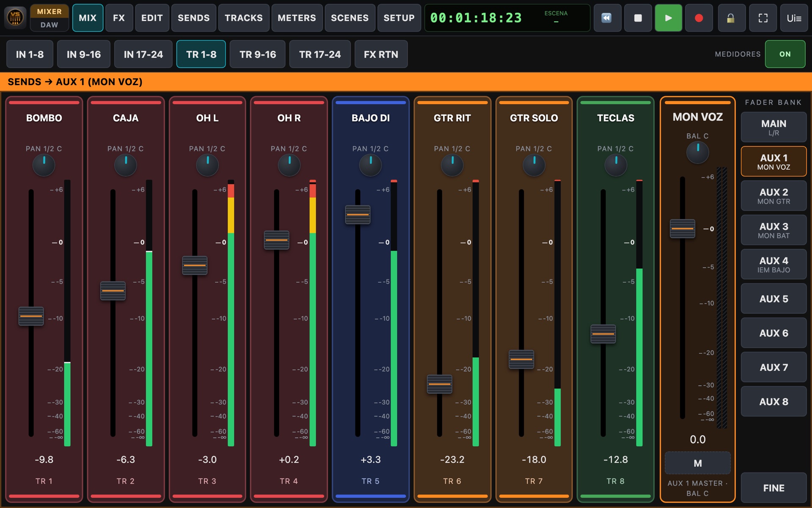Image resolution: width=812 pixels, height=508 pixels.
Task: Open the METERS tab
Action: click(296, 18)
